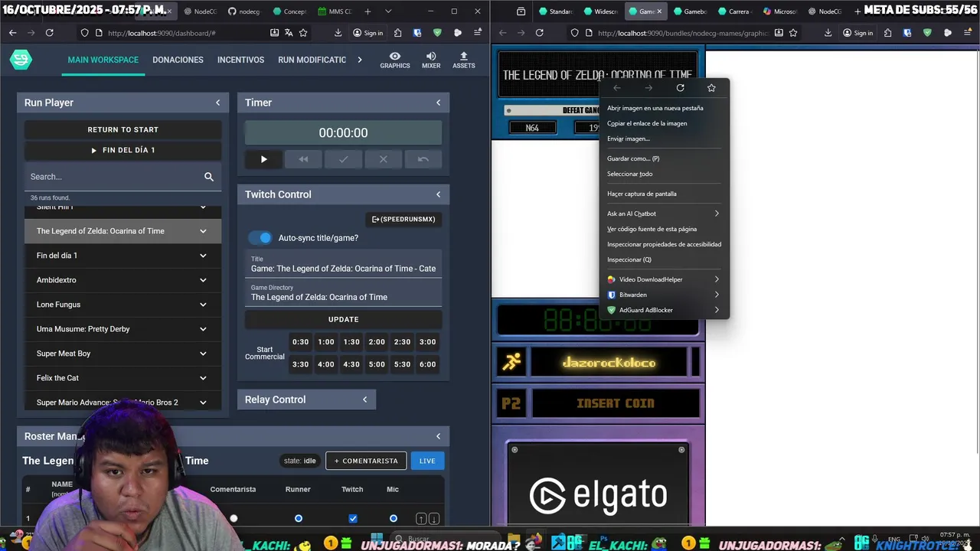Open 'Ask an AI Chatbot' submenu
The height and width of the screenshot is (551, 980).
pyautogui.click(x=663, y=214)
